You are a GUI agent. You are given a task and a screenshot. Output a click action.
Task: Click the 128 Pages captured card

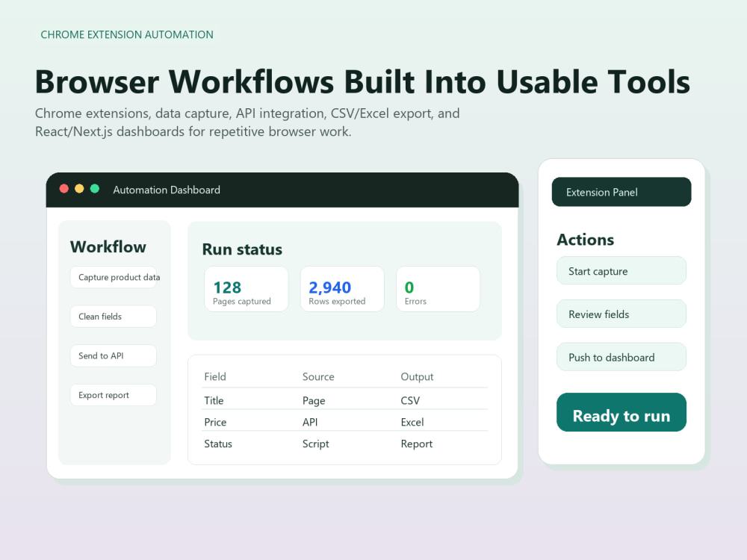pyautogui.click(x=247, y=289)
